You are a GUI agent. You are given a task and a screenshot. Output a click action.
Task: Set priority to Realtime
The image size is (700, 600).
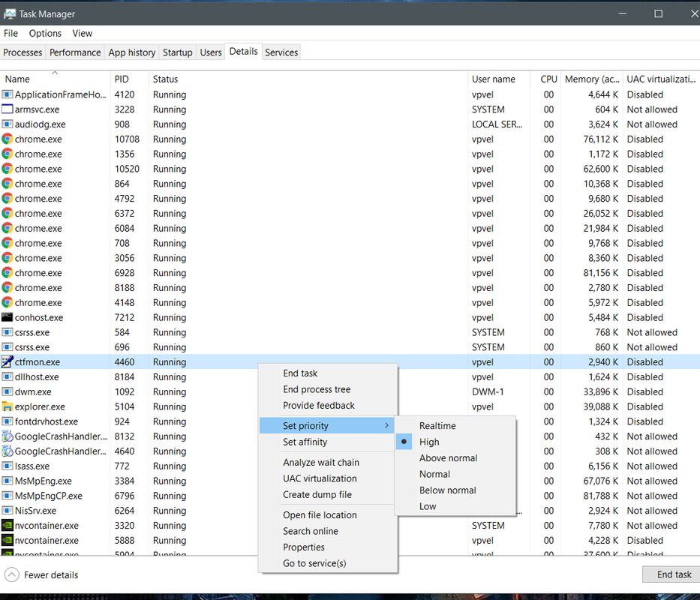455,425
